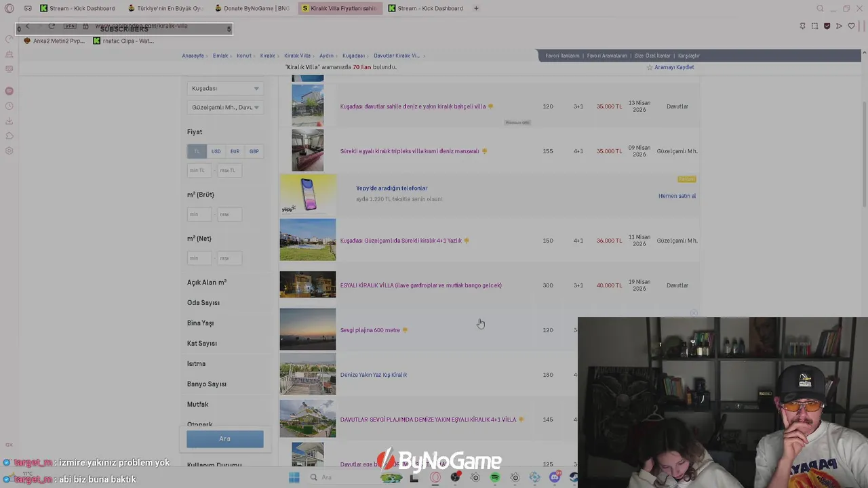
Task: Click the tab search magnifier icon
Action: 820,8
